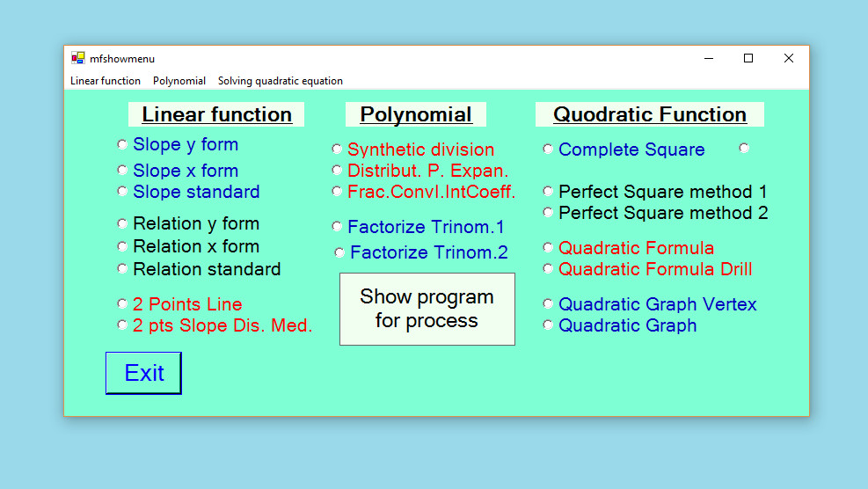Pick the 2 Points Line option
This screenshot has height=489, width=868.
pos(122,304)
